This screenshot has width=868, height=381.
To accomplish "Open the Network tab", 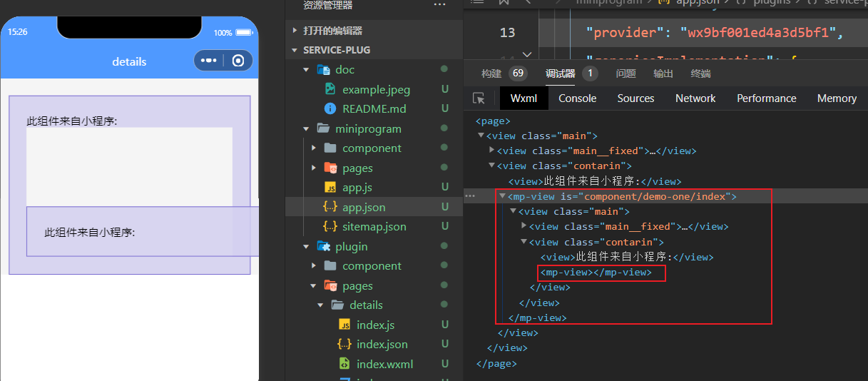I will coord(695,98).
